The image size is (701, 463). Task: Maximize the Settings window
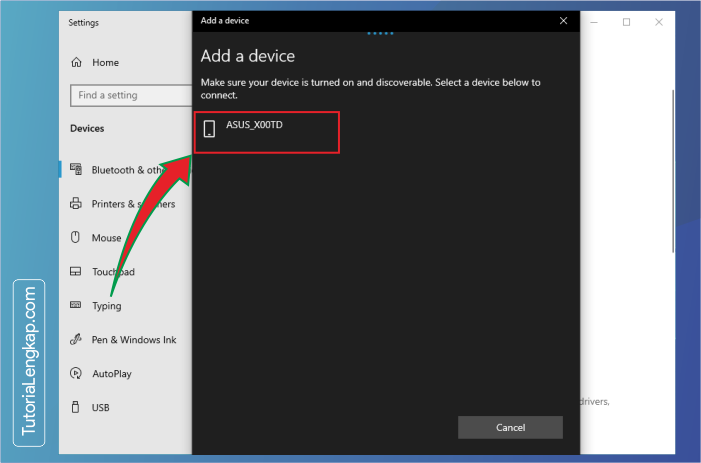point(626,22)
